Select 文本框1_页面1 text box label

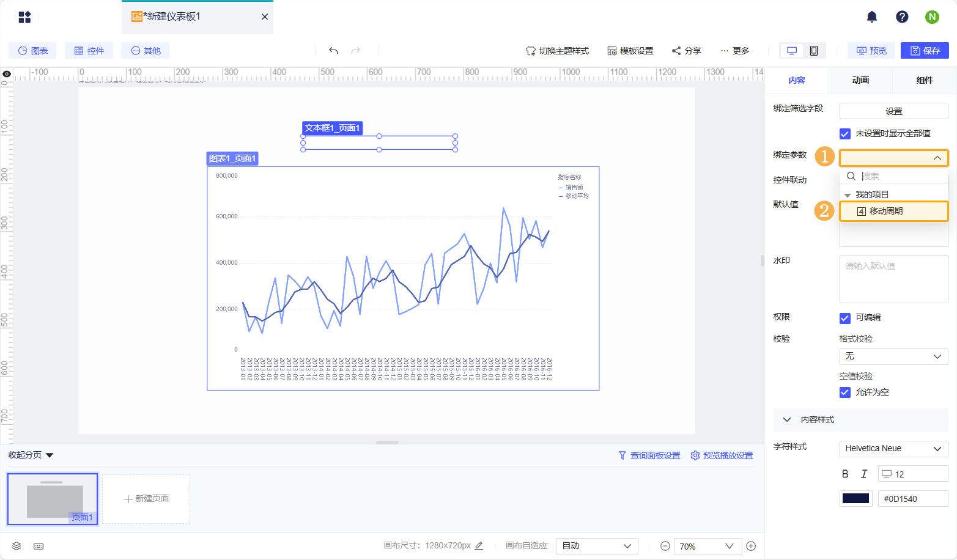coord(333,128)
